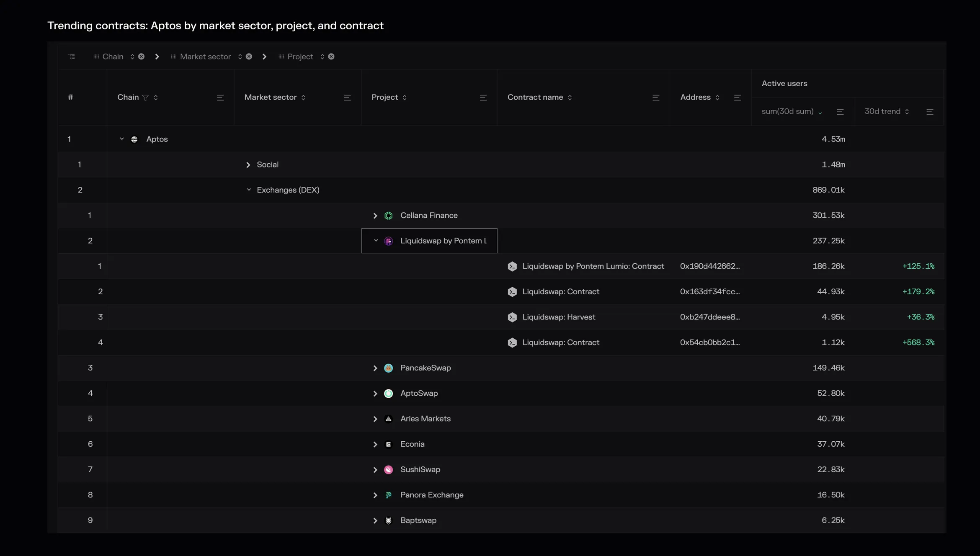The image size is (980, 556).
Task: Remove the Market sector grouping chip
Action: [x=249, y=57]
